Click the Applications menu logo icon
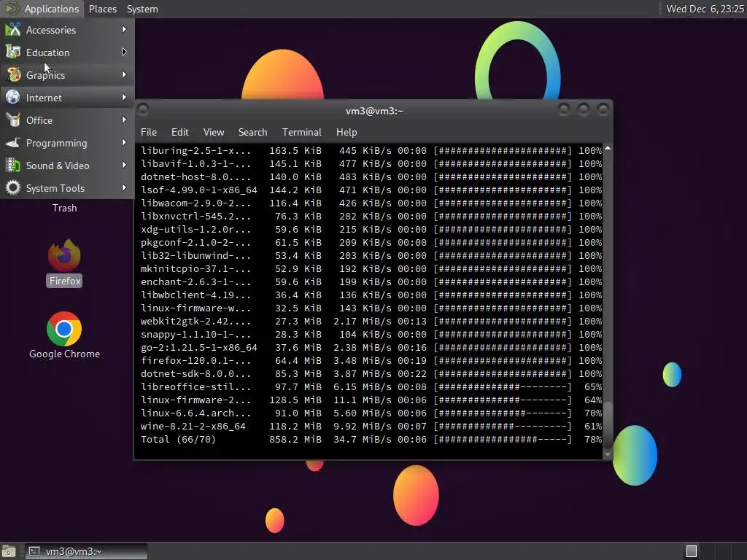The image size is (747, 560). click(x=12, y=9)
